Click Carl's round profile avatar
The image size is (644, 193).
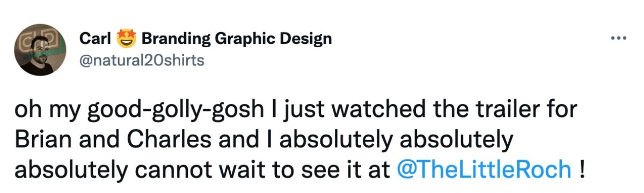point(40,50)
